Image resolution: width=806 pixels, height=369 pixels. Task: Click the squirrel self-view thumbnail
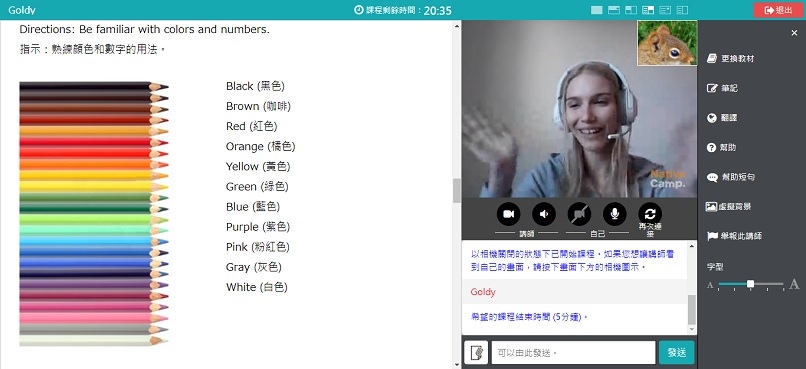point(667,43)
